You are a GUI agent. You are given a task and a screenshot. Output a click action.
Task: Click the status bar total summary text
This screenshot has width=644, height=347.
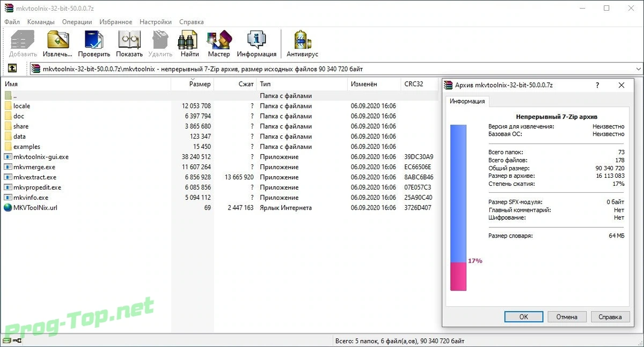(x=400, y=341)
